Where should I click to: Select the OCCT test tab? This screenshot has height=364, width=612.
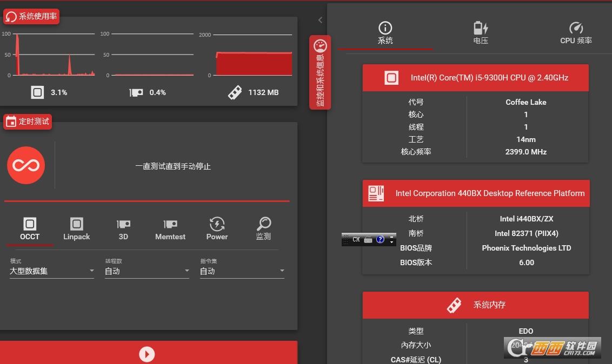pyautogui.click(x=30, y=229)
